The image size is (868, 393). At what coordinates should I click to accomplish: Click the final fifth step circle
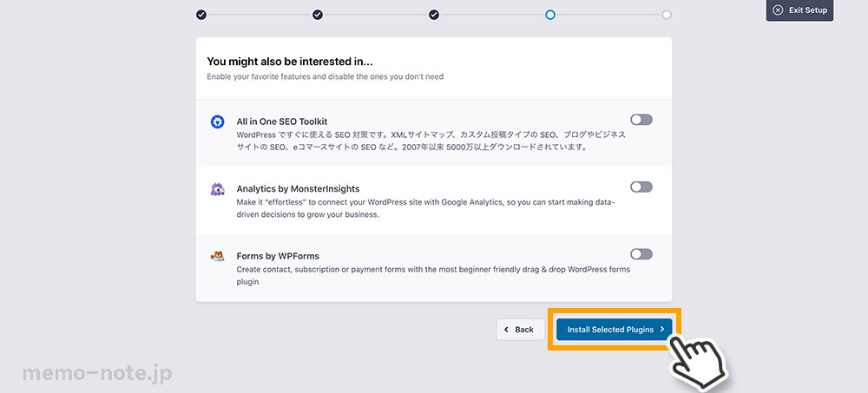coord(667,15)
